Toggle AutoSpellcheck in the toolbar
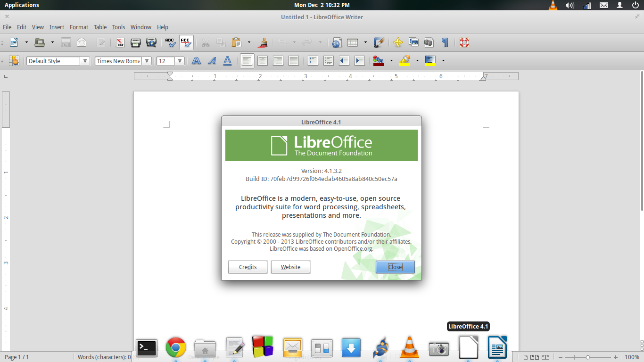Viewport: 644px width, 362px height. tap(186, 42)
